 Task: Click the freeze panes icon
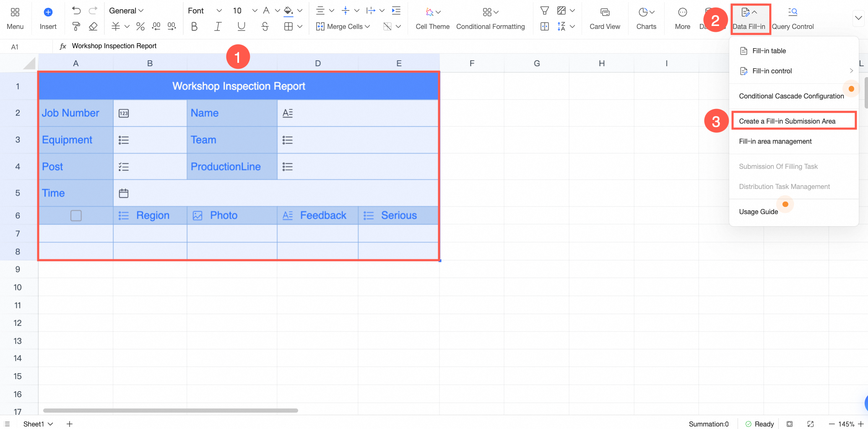tap(561, 10)
